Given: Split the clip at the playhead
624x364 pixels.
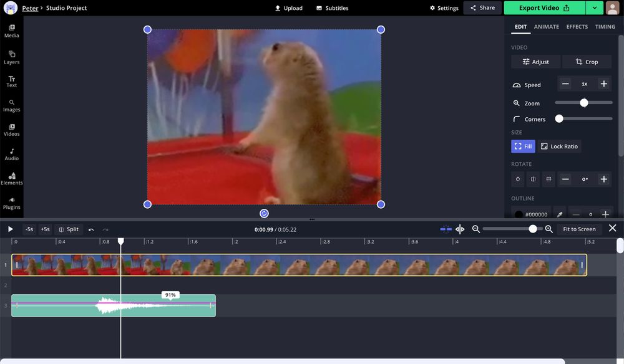Looking at the screenshot, I should (69, 229).
